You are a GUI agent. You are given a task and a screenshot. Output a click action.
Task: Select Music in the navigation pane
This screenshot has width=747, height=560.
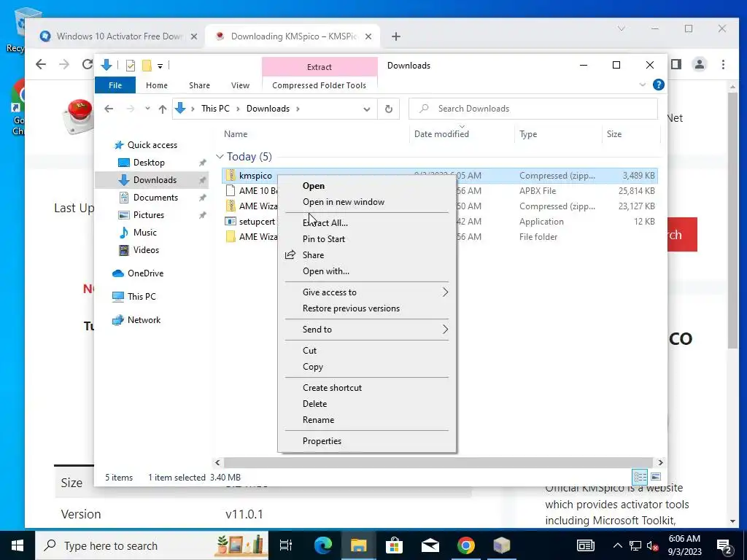click(144, 233)
